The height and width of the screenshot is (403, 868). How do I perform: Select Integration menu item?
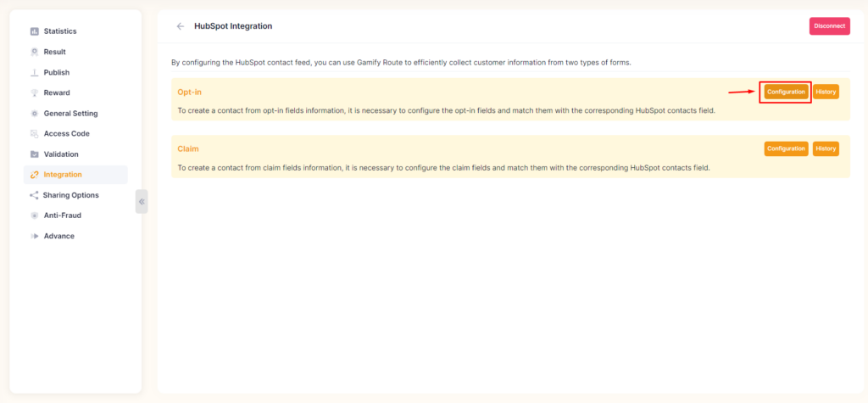point(75,175)
